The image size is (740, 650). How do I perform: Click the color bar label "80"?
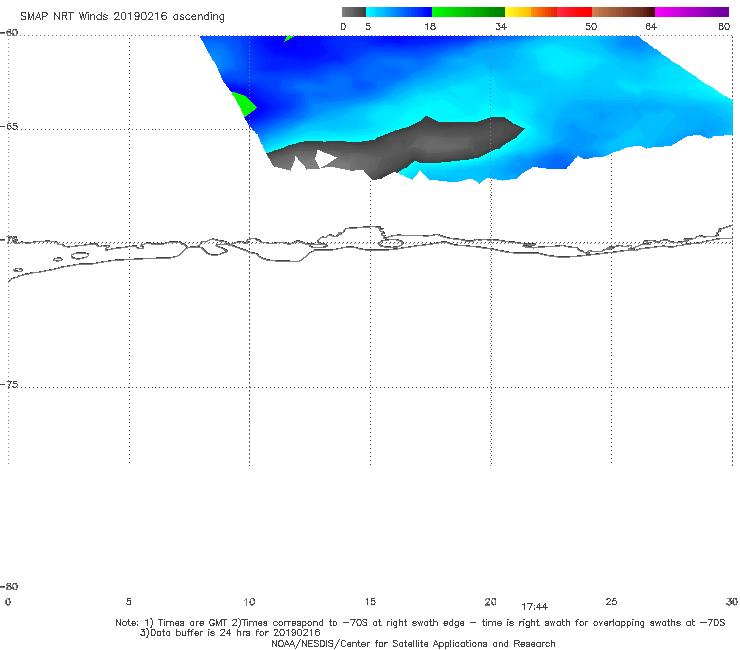(x=724, y=26)
